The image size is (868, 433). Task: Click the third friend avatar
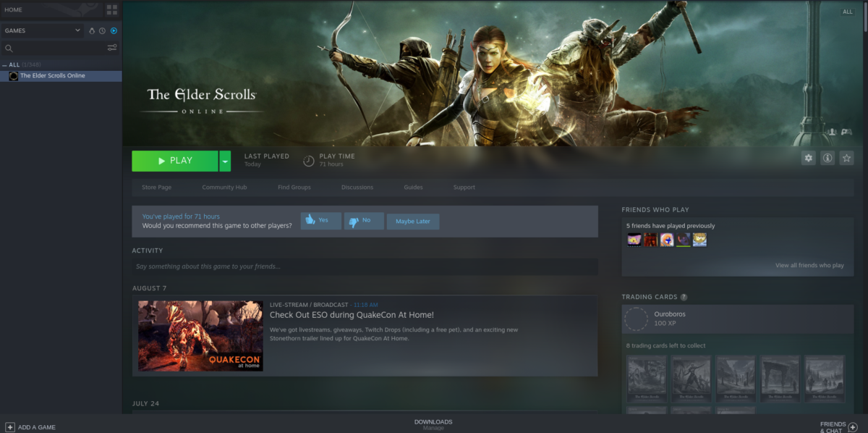tap(667, 240)
